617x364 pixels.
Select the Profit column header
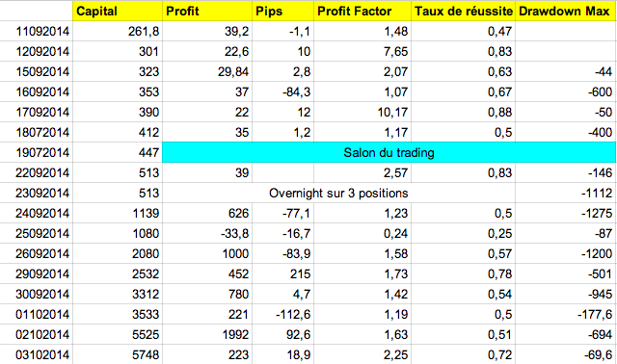coord(207,11)
